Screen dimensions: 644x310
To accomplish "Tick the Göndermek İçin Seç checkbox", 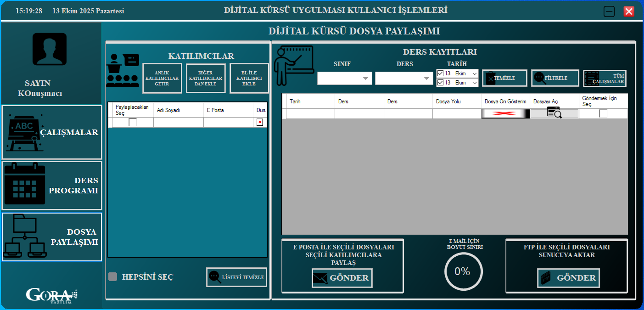I will 603,113.
